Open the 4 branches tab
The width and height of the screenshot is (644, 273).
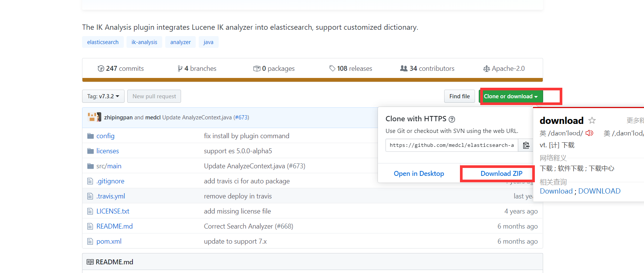(197, 69)
